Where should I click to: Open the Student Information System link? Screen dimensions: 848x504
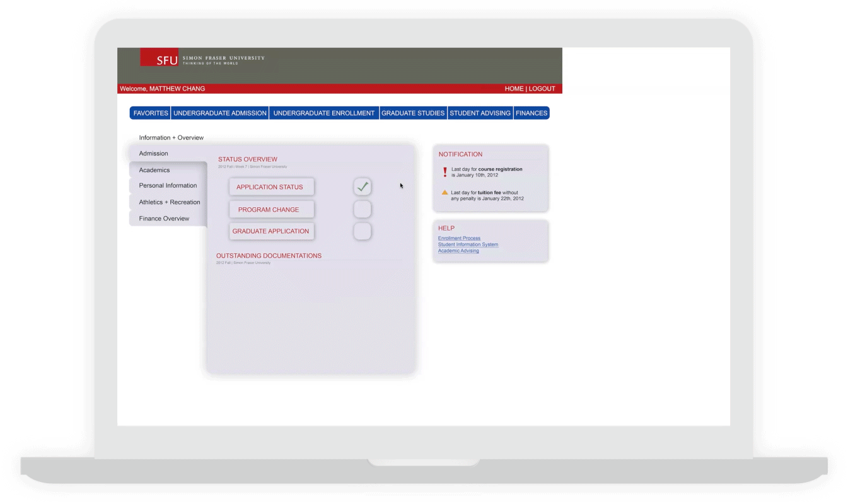468,244
